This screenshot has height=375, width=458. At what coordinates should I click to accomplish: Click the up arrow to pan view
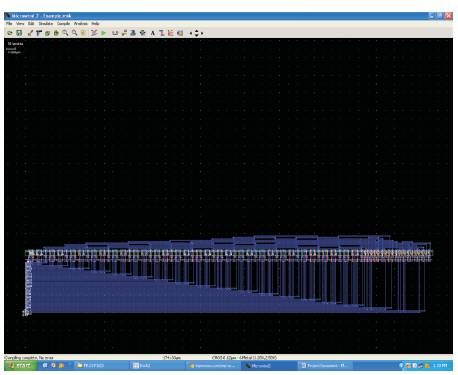click(196, 31)
